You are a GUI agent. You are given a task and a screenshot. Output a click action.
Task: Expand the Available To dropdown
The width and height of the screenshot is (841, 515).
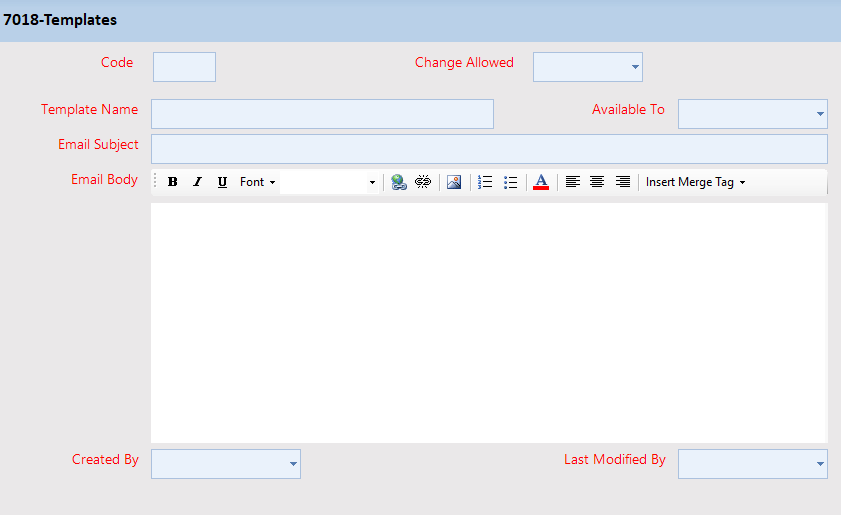[752, 114]
